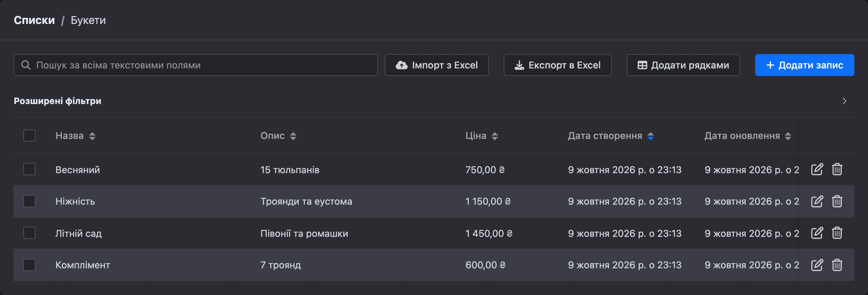Sort by Ціна column arrows

[494, 136]
